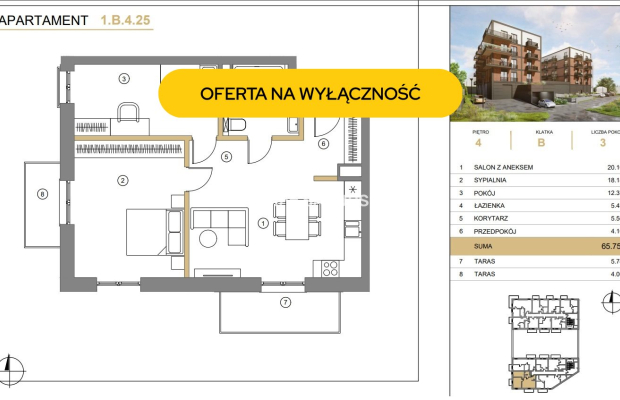620x400 pixels.
Task: Click the PIĘTRO value 4
Action: (x=478, y=143)
